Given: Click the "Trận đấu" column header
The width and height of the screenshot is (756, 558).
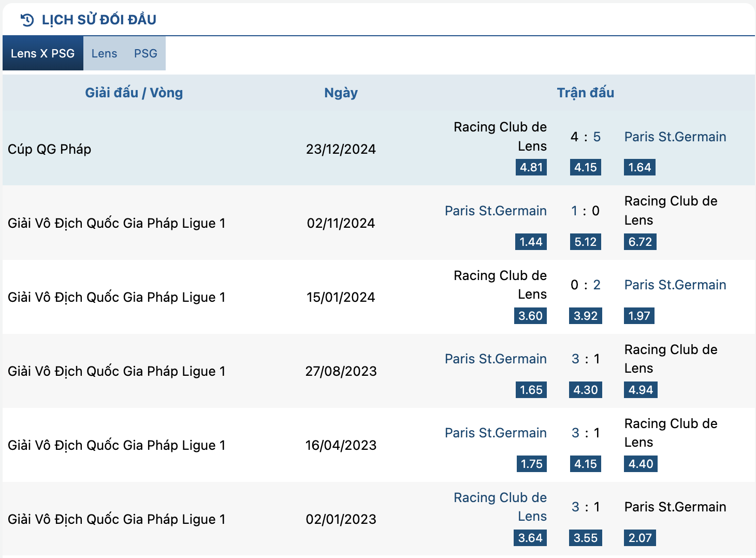Looking at the screenshot, I should (586, 93).
